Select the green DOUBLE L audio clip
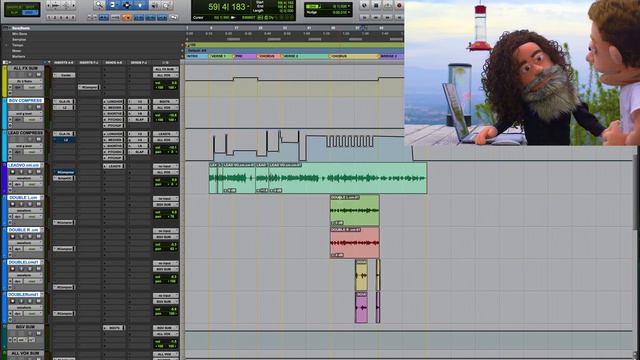 [x=355, y=210]
